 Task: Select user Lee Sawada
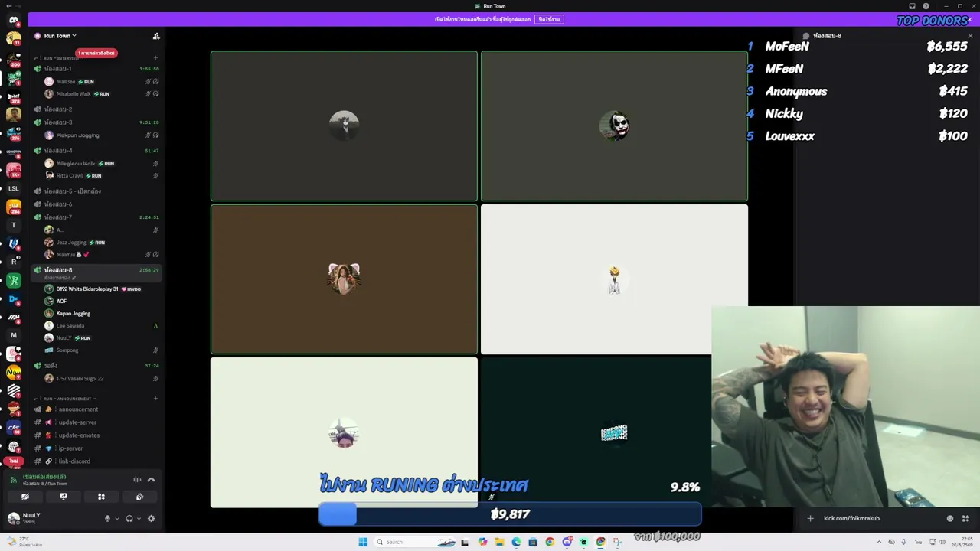[x=102, y=326]
